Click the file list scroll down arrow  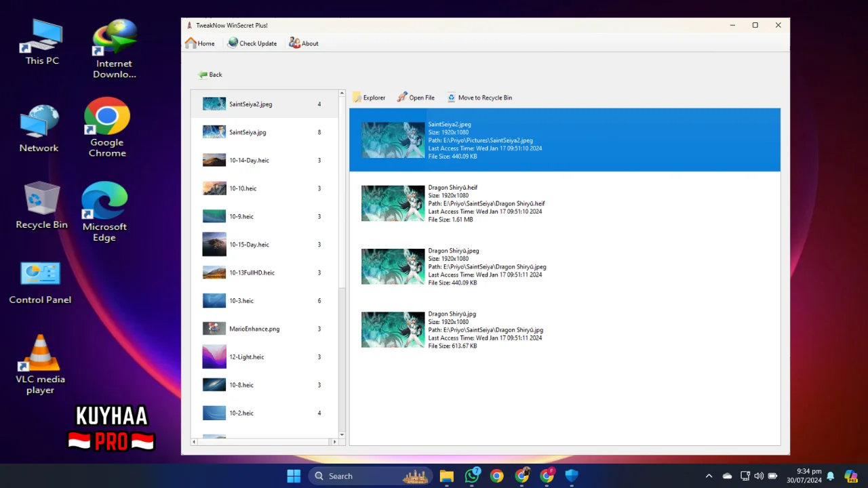point(342,434)
